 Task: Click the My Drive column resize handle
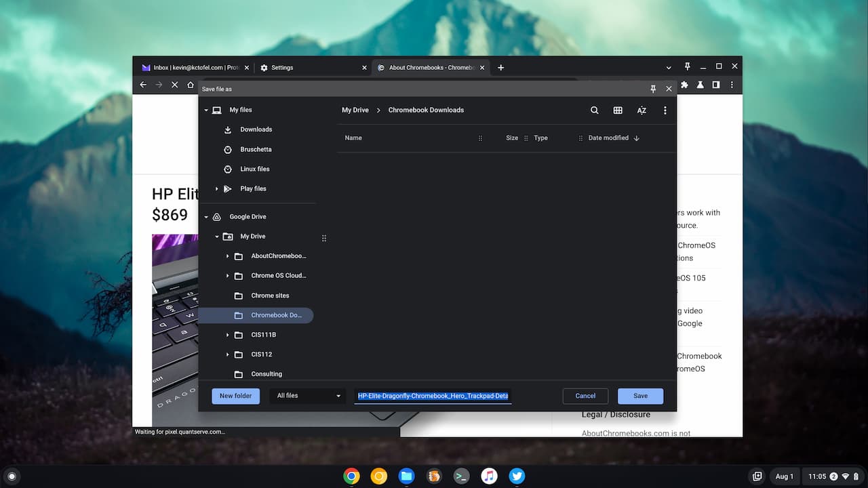pos(324,238)
